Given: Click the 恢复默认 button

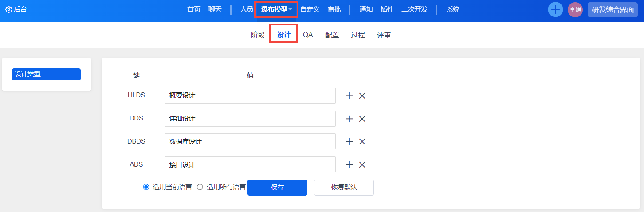Looking at the screenshot, I should point(344,188).
